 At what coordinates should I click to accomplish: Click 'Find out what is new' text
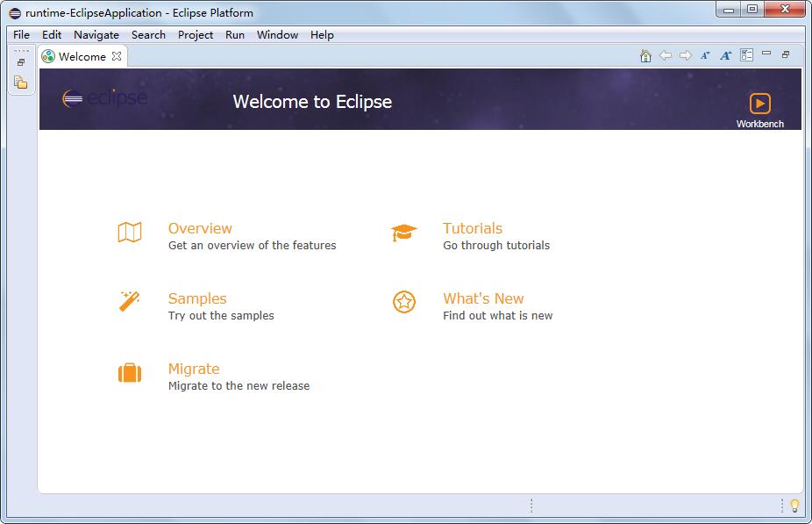click(x=498, y=316)
